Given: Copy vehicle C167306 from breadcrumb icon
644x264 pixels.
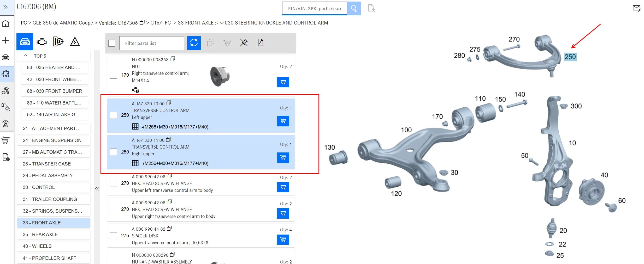Looking at the screenshot, I should (x=142, y=22).
